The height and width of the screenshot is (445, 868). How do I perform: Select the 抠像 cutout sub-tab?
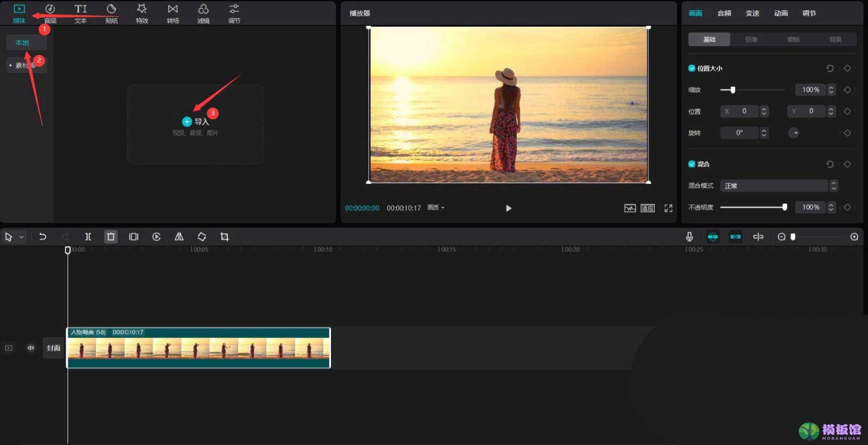pos(751,39)
